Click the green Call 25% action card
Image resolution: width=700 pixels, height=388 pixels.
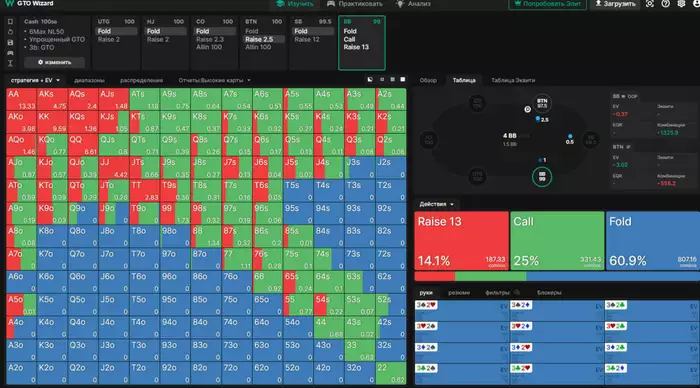[x=557, y=241]
